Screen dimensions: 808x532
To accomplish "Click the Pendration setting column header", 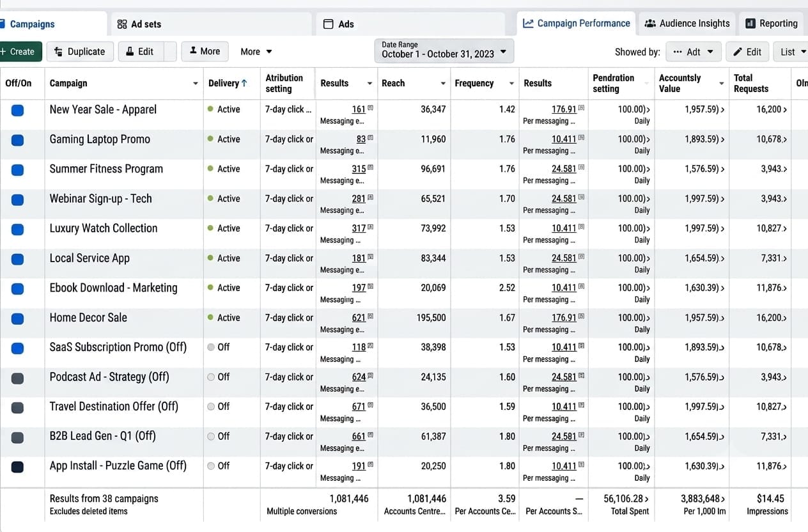I will [614, 83].
